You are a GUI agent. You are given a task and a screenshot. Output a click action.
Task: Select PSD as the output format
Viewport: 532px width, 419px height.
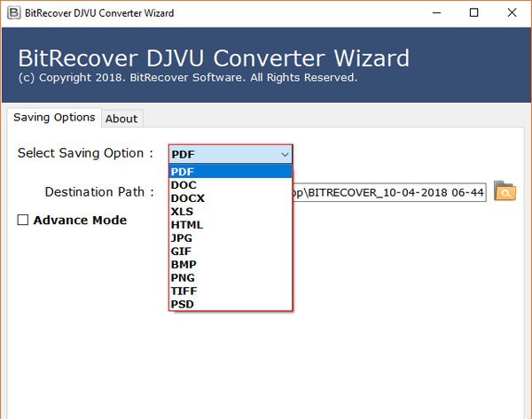tap(231, 304)
